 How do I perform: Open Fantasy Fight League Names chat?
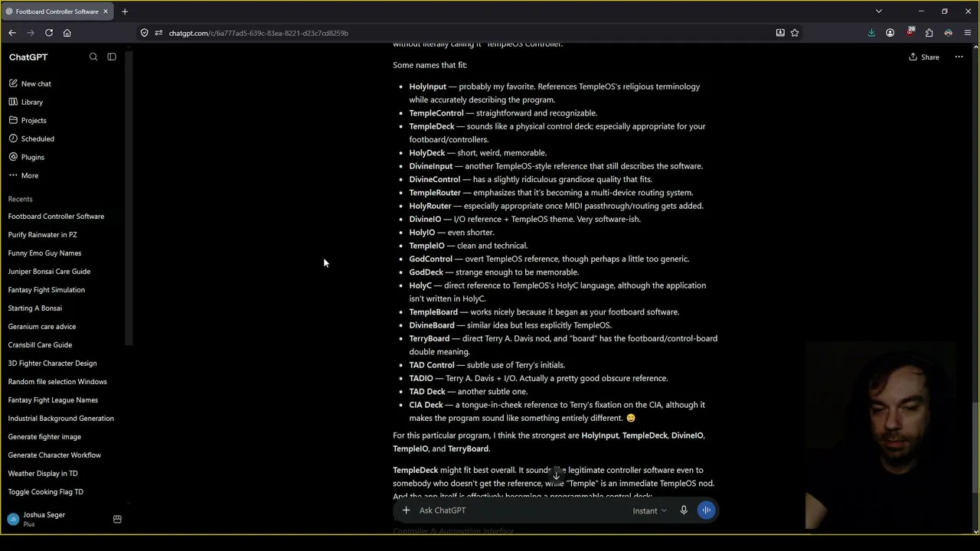[54, 400]
